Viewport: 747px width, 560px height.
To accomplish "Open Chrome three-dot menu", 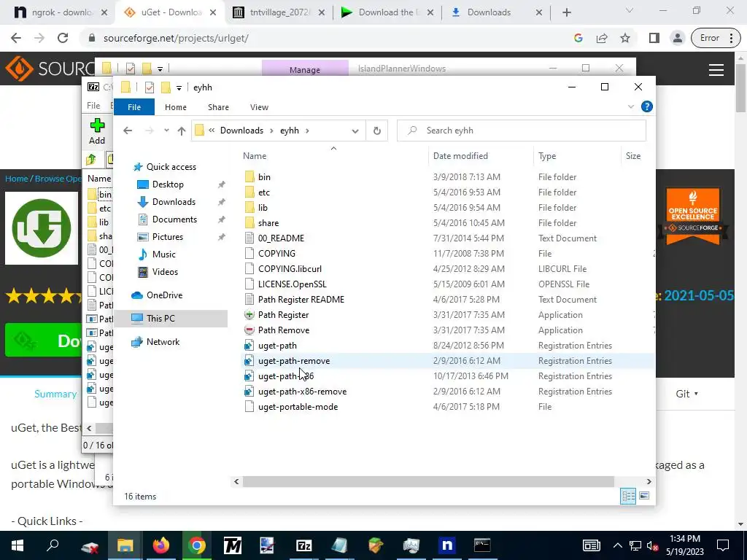I will click(731, 38).
